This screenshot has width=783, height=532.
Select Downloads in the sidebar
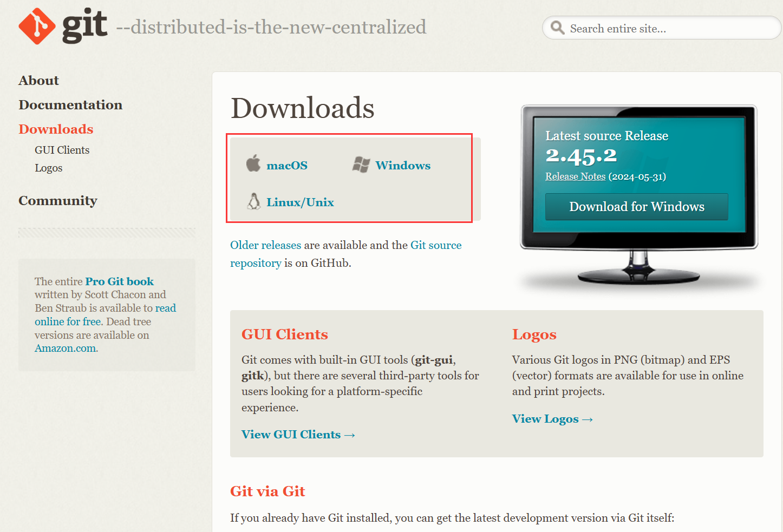pos(56,129)
